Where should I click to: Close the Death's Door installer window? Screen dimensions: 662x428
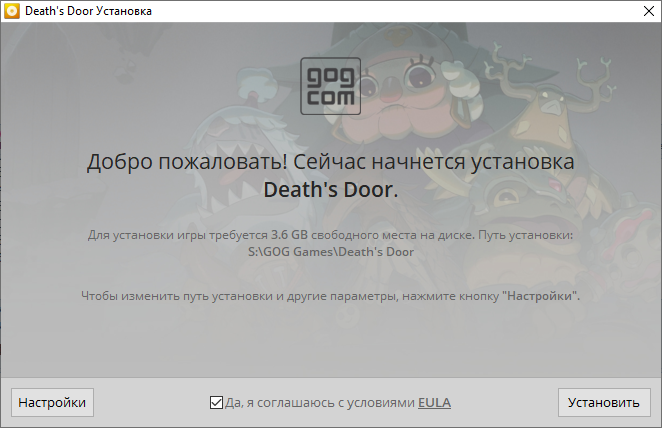click(x=649, y=11)
